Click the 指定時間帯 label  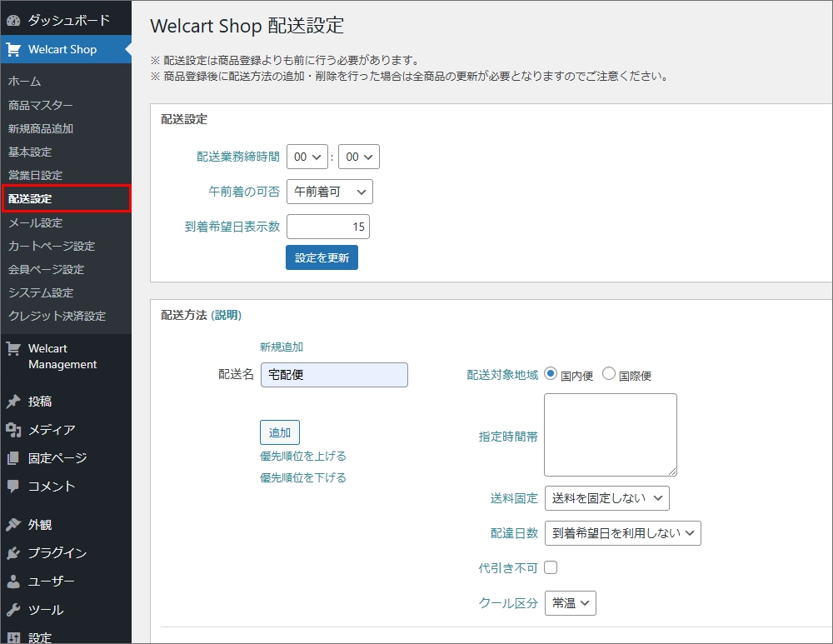pyautogui.click(x=508, y=437)
